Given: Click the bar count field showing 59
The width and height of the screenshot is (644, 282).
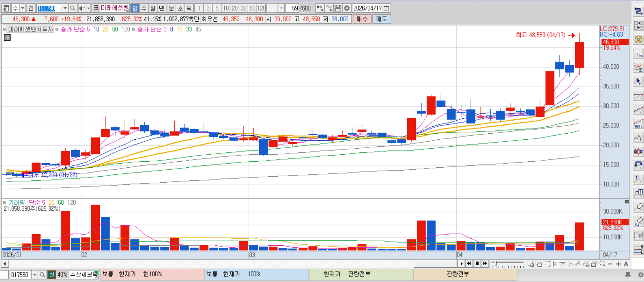Looking at the screenshot, I should pyautogui.click(x=292, y=8).
